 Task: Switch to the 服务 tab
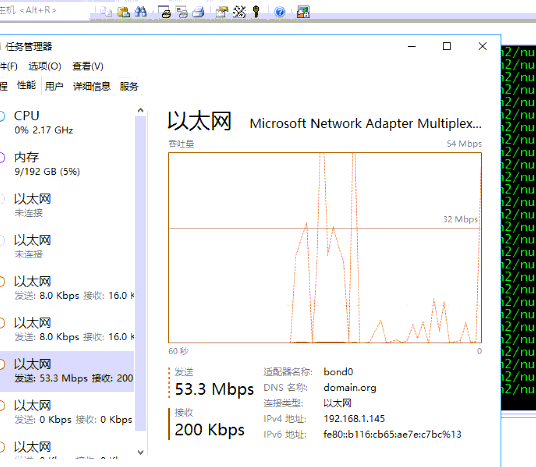[129, 86]
